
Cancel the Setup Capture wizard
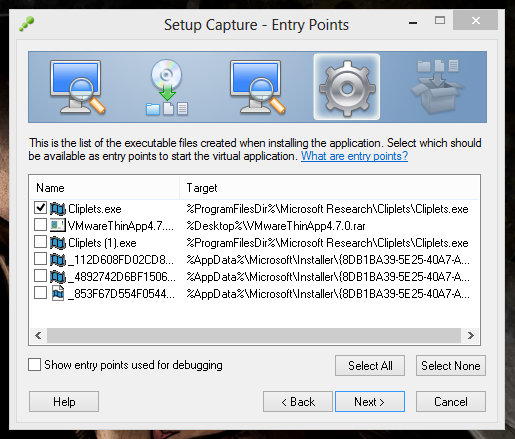[x=451, y=402]
